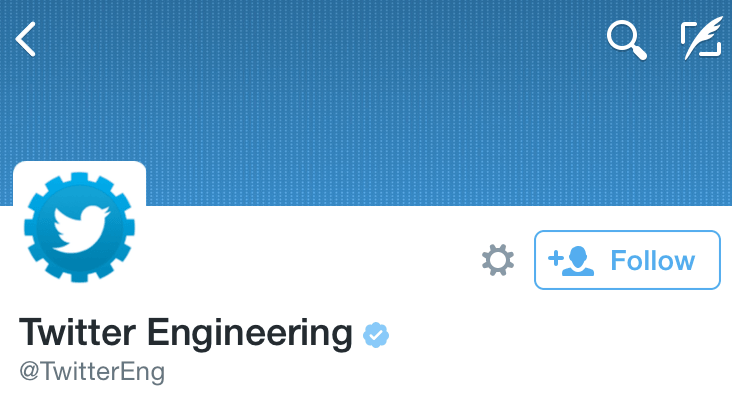Open search with the magnifying glass icon
Viewport: 732px width, 396px height.
click(x=627, y=40)
